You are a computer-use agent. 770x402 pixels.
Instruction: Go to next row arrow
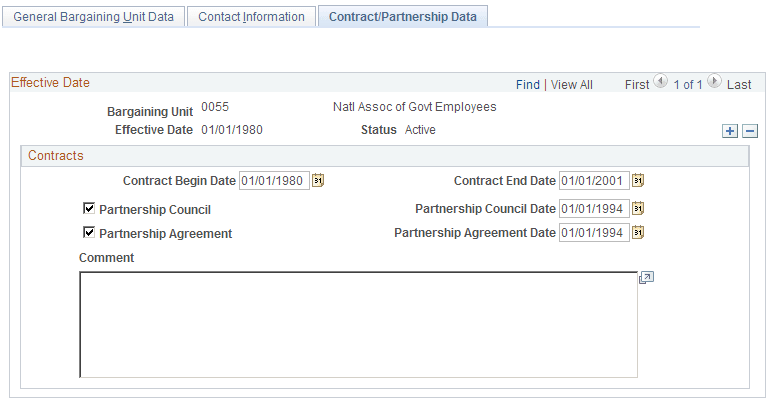[x=715, y=84]
